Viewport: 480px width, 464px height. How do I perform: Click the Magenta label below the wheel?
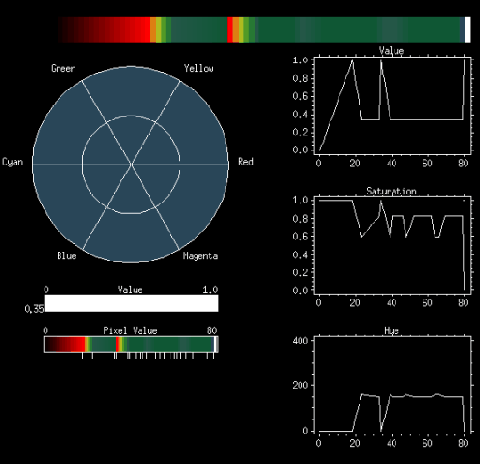click(200, 256)
